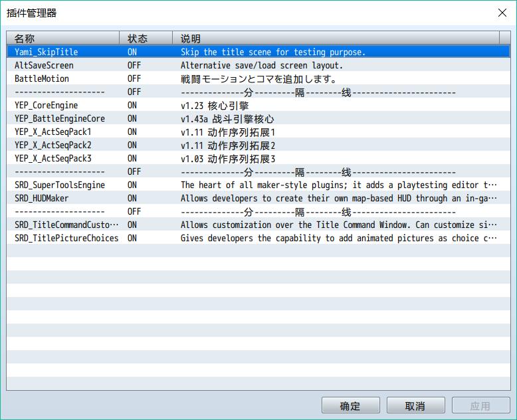Image resolution: width=517 pixels, height=420 pixels.
Task: Click the ON status of Yami_SkipTitle
Action: click(132, 52)
